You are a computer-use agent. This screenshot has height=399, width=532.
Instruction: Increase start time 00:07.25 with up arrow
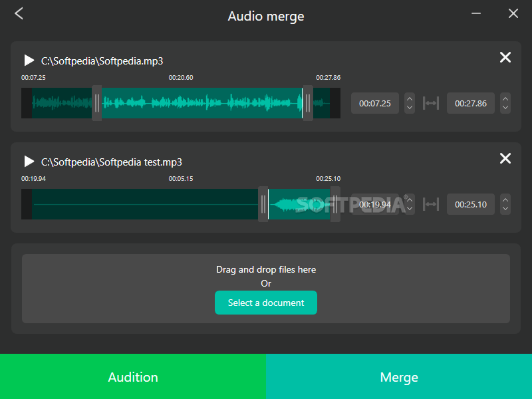click(410, 98)
